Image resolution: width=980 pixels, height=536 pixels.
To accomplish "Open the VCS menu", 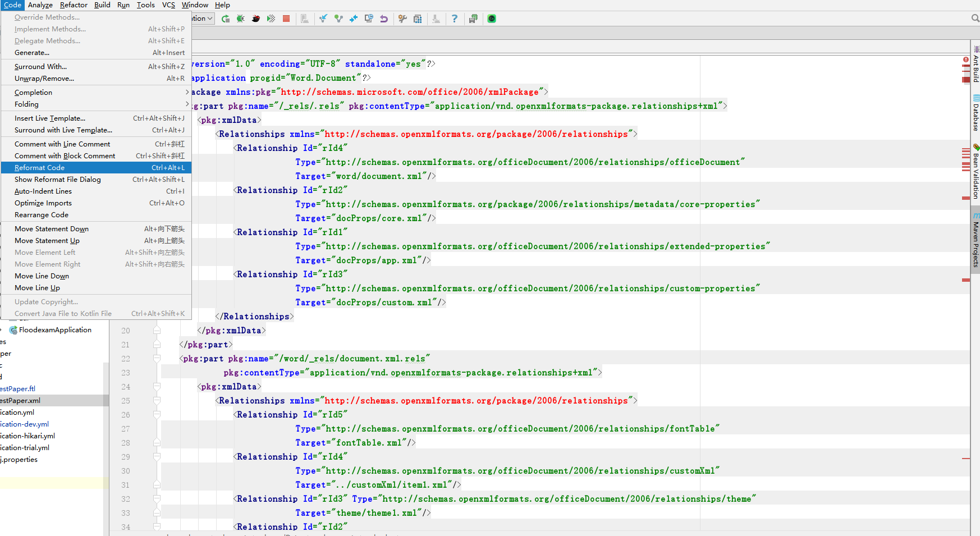I will 168,5.
